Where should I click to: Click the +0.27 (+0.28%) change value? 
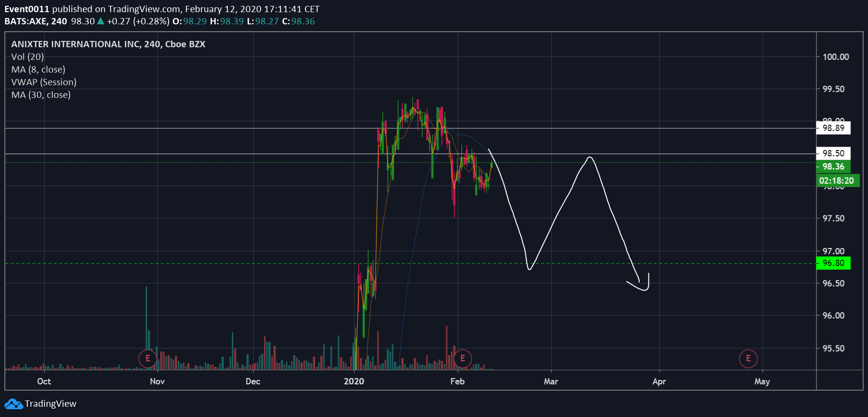pyautogui.click(x=138, y=21)
